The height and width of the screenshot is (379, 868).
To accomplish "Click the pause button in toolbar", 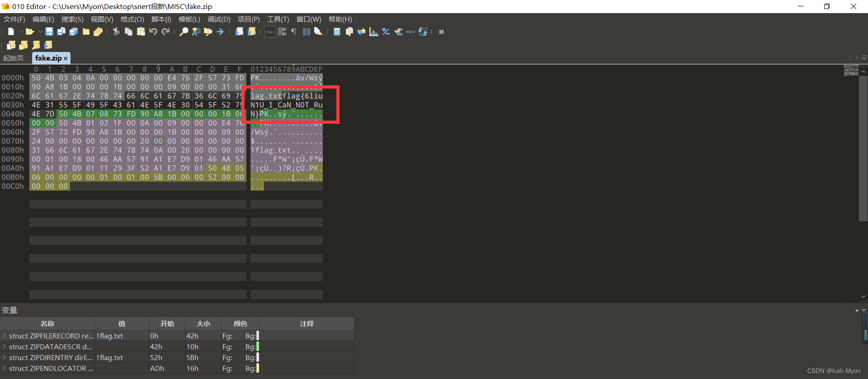I will tap(442, 32).
